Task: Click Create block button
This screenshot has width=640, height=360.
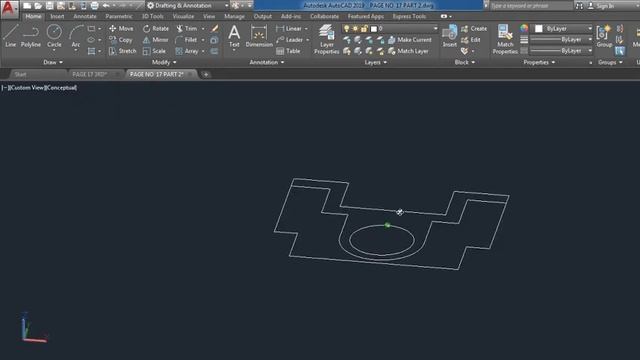Action: [474, 29]
